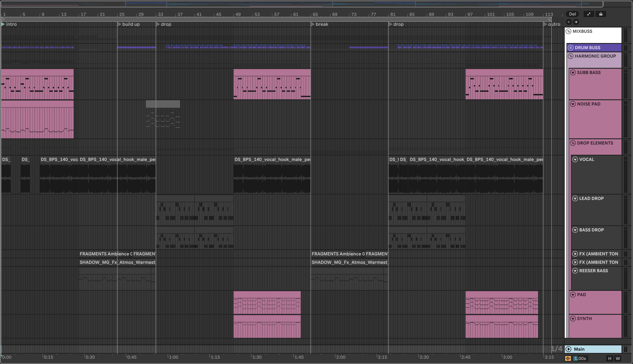Unfold the DRUM BUSS group
The height and width of the screenshot is (364, 633).
571,47
